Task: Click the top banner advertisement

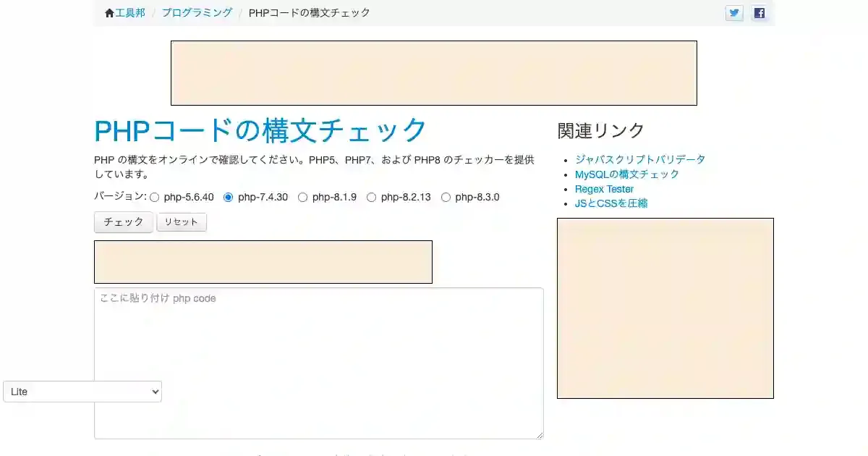Action: [x=433, y=73]
